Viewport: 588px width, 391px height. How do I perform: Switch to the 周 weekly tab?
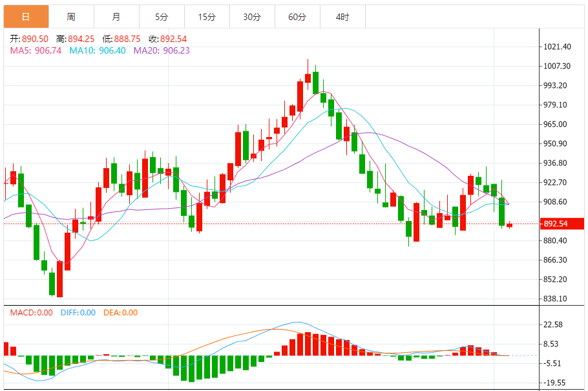[71, 17]
